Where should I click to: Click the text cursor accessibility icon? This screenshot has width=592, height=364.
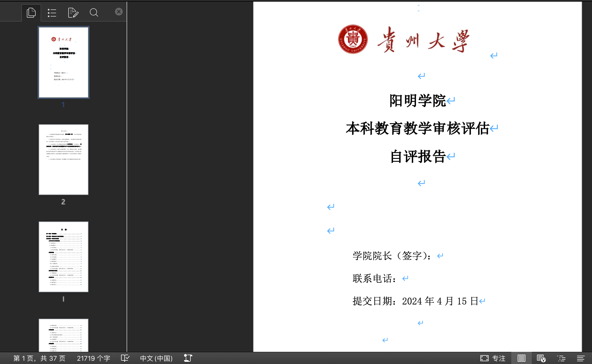tap(188, 358)
